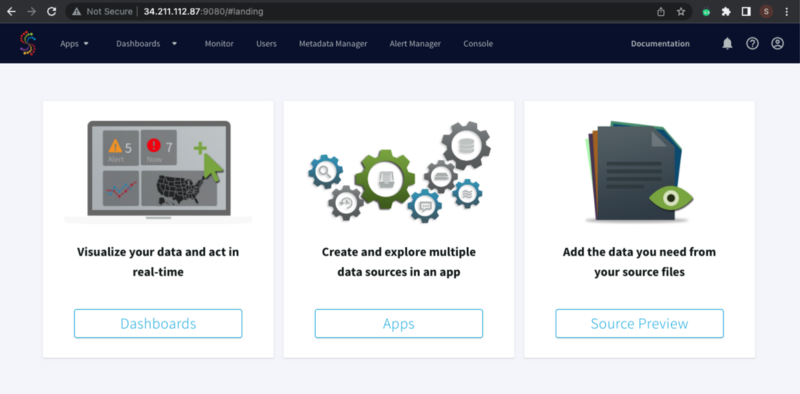Click the browser forward arrow
The height and width of the screenshot is (394, 800).
tap(32, 11)
